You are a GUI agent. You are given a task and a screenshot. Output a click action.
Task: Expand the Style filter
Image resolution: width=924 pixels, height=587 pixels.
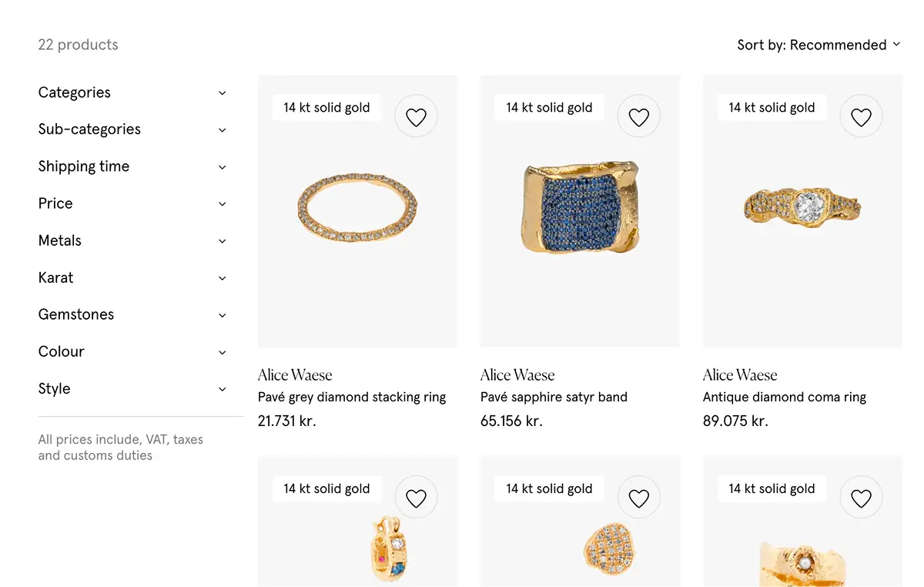[x=132, y=388]
